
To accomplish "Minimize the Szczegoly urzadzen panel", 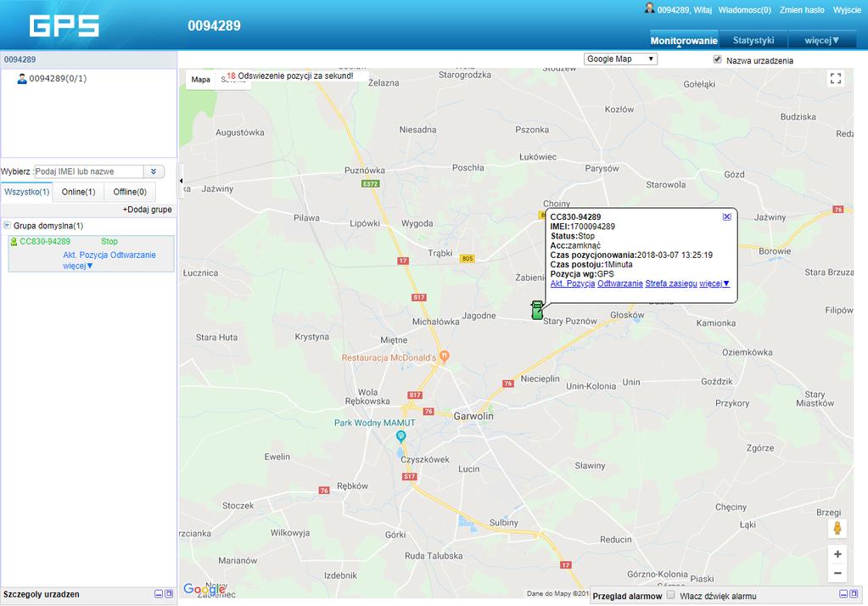I will [x=159, y=594].
